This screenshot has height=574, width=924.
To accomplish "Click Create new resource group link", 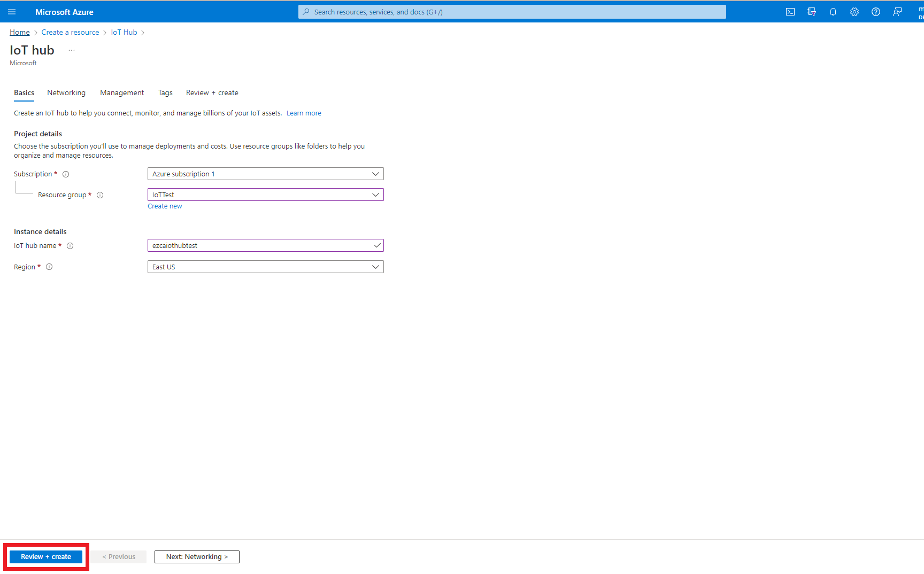I will tap(165, 206).
